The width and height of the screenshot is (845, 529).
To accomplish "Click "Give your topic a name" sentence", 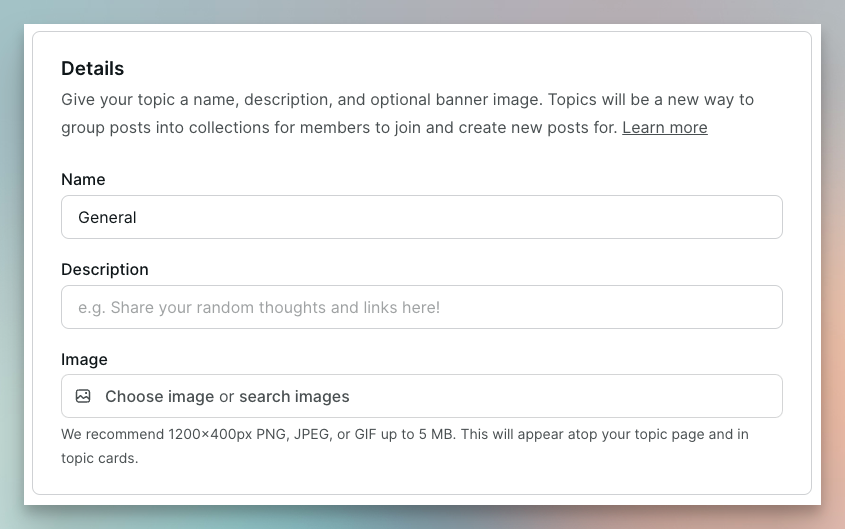I will [170, 100].
